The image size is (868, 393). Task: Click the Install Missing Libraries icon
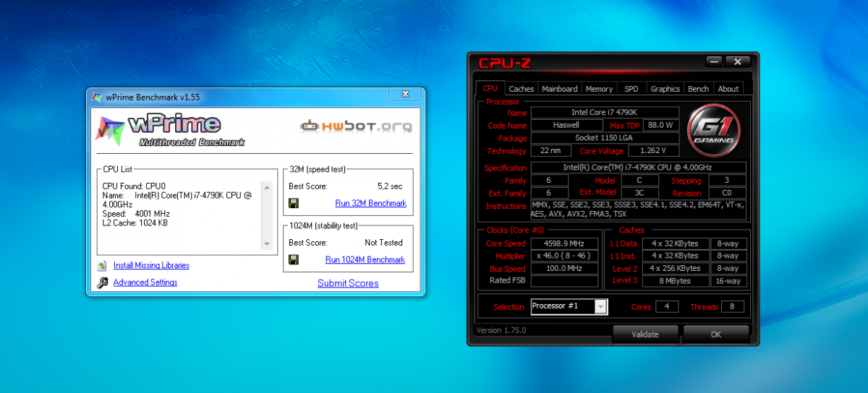102,265
